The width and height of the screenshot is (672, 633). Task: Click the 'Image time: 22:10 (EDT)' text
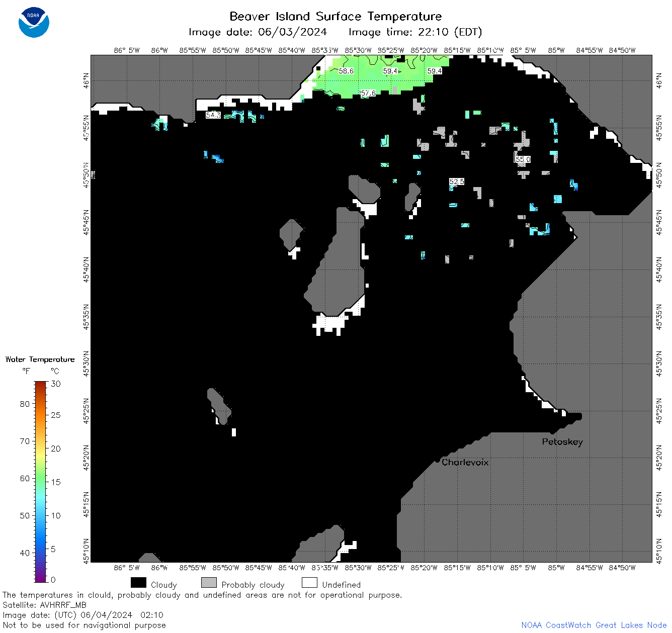tap(415, 32)
